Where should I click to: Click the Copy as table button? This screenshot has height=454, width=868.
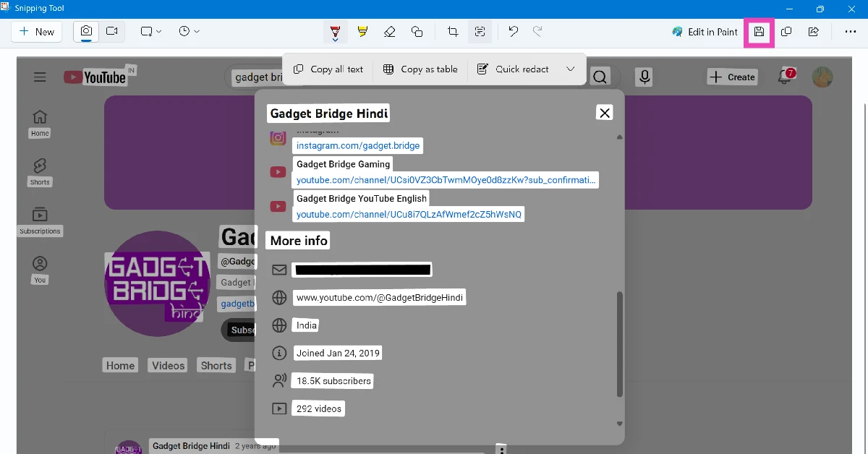pyautogui.click(x=420, y=69)
